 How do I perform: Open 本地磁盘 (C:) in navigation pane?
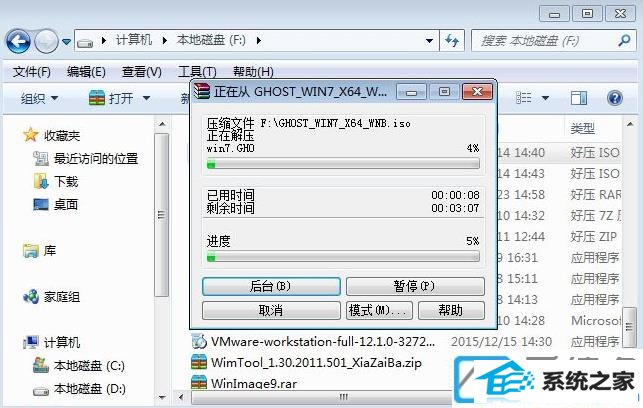coord(79,365)
